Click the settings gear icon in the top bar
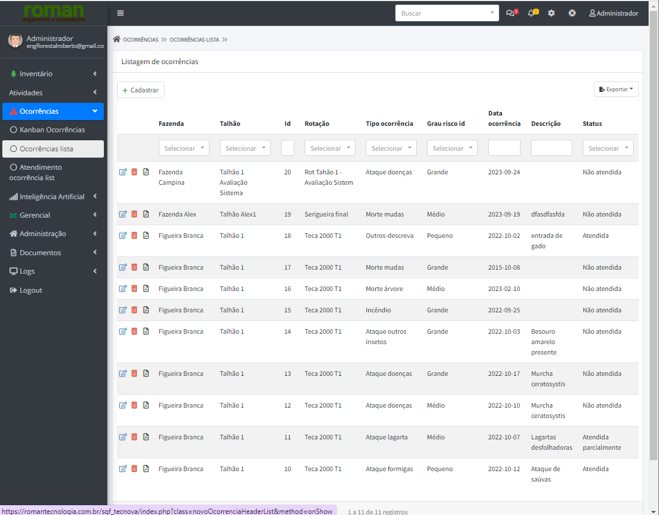Screen dimensions: 659x515 [x=551, y=13]
